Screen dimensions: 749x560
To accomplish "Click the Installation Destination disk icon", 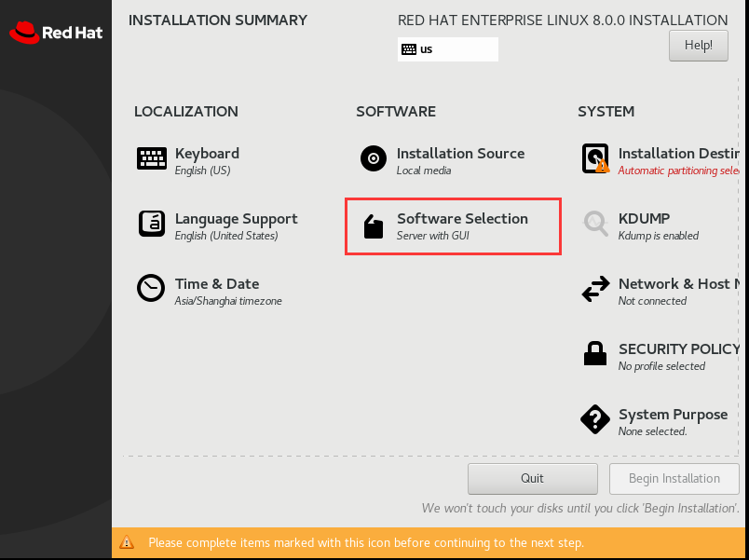I will tap(595, 158).
